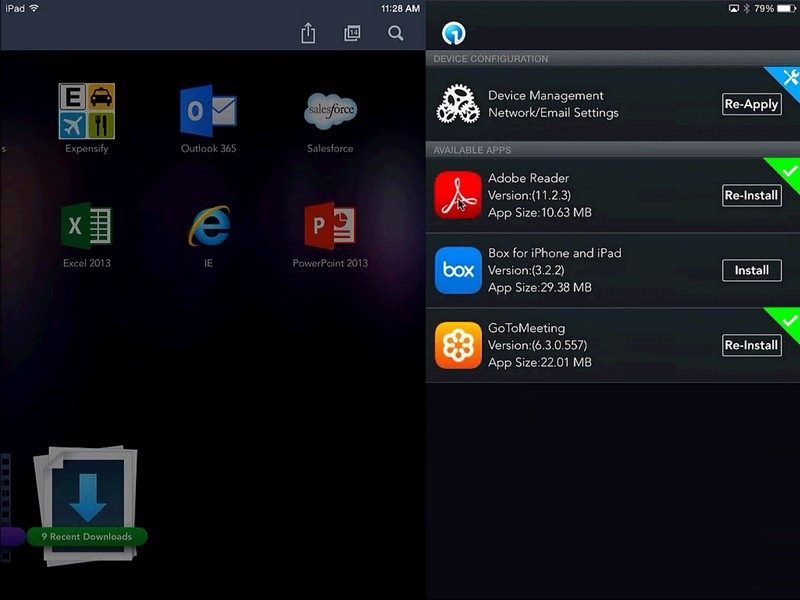800x600 pixels.
Task: Tap the 11:28 AM clock
Action: coord(401,9)
